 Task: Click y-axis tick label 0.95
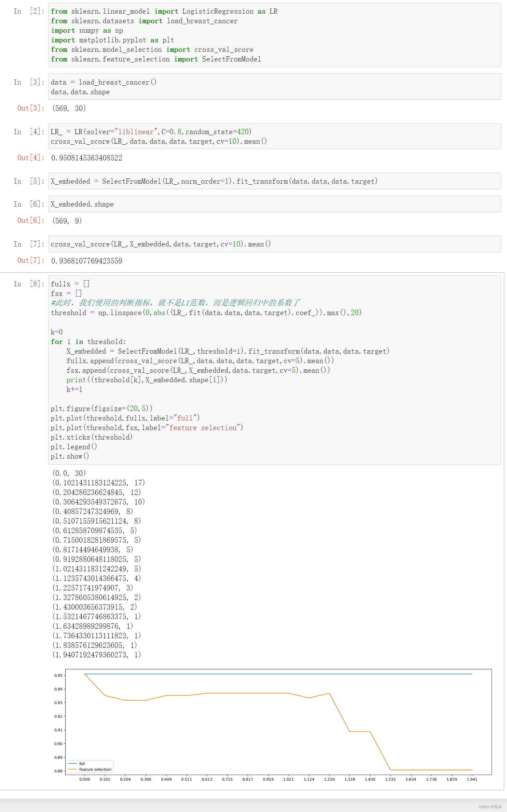point(58,675)
